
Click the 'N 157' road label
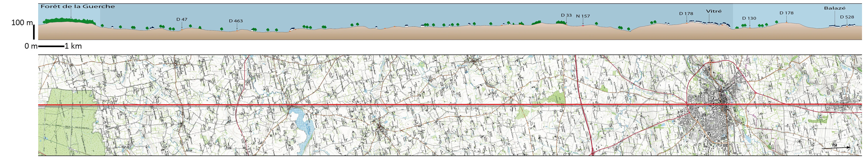583,16
